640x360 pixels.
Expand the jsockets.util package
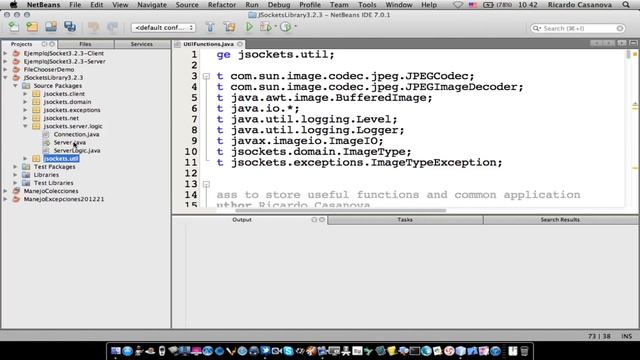tap(25, 158)
